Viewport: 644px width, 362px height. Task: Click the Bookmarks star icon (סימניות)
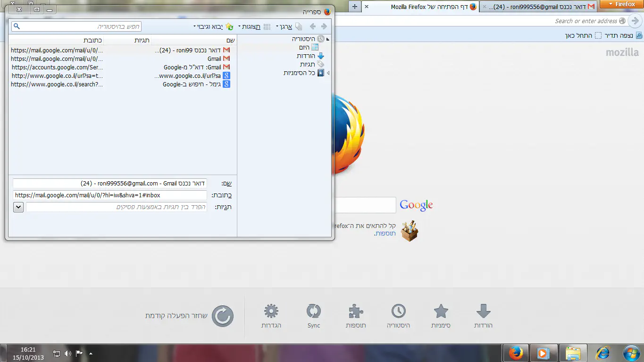[x=441, y=316]
